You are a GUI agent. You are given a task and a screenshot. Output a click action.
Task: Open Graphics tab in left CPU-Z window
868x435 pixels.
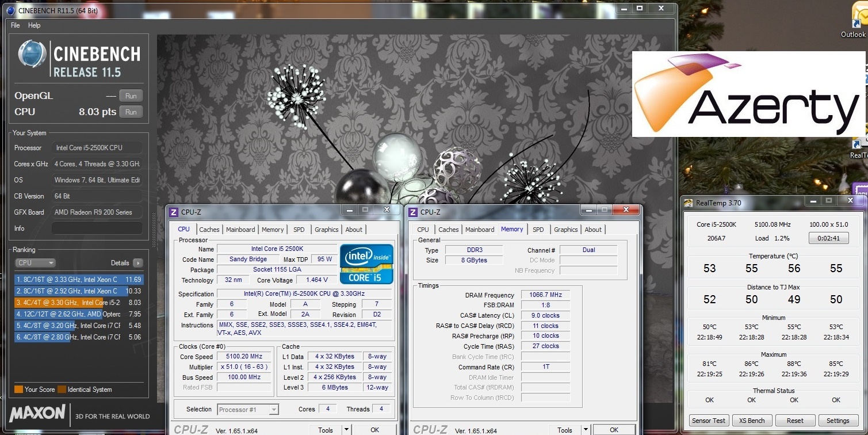[327, 230]
